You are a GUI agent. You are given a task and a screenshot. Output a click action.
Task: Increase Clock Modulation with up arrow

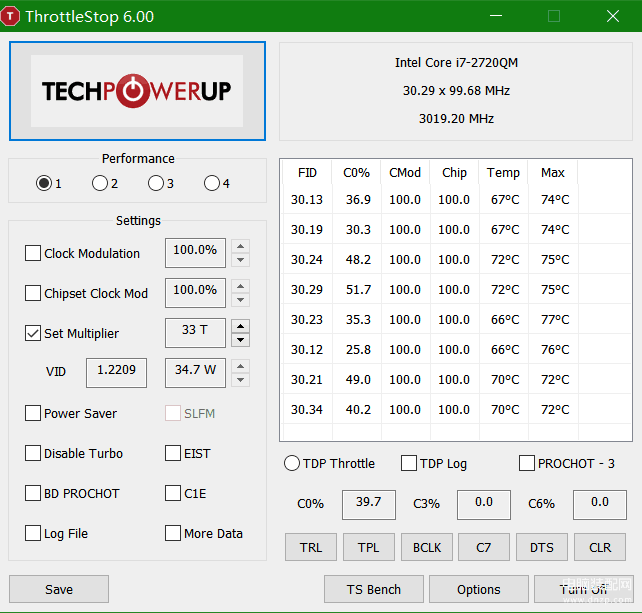point(240,246)
